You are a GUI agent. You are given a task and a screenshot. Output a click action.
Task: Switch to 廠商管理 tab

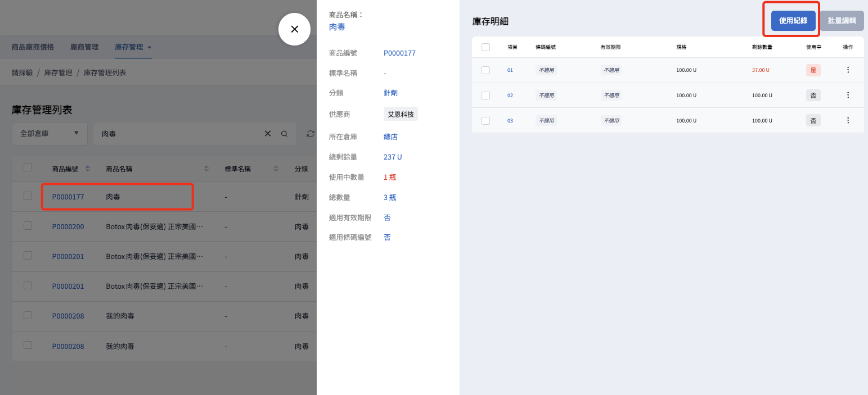(x=84, y=47)
